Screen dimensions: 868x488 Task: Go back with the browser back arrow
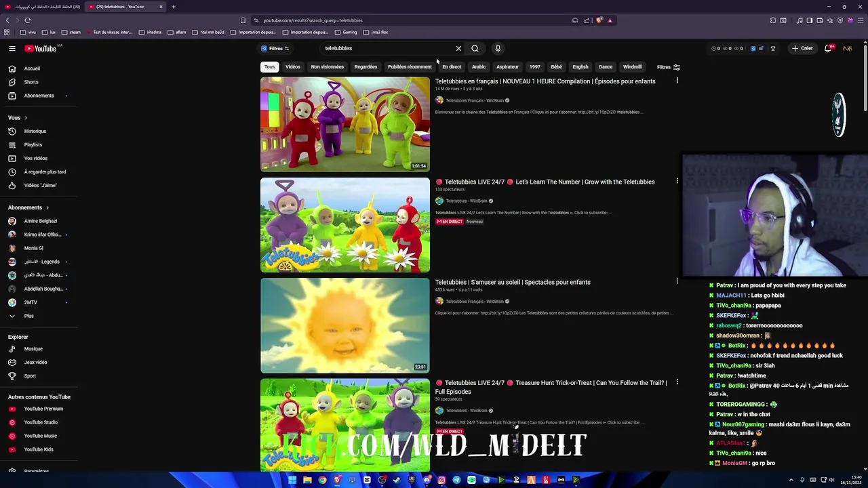(7, 20)
